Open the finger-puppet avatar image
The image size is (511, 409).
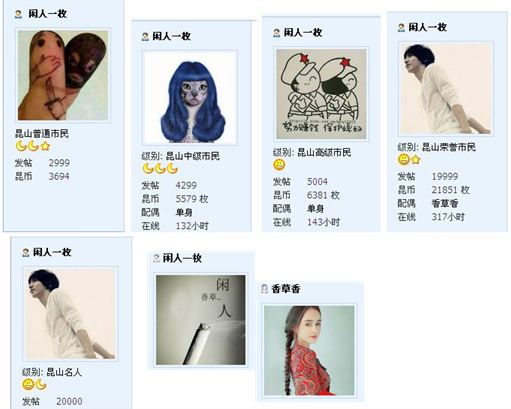[63, 75]
